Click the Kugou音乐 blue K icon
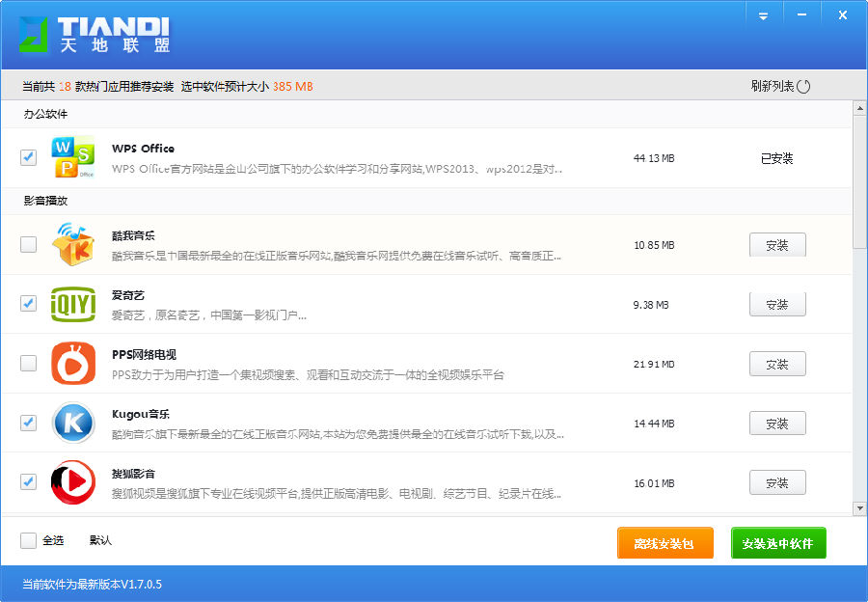868x602 pixels. pyautogui.click(x=73, y=423)
